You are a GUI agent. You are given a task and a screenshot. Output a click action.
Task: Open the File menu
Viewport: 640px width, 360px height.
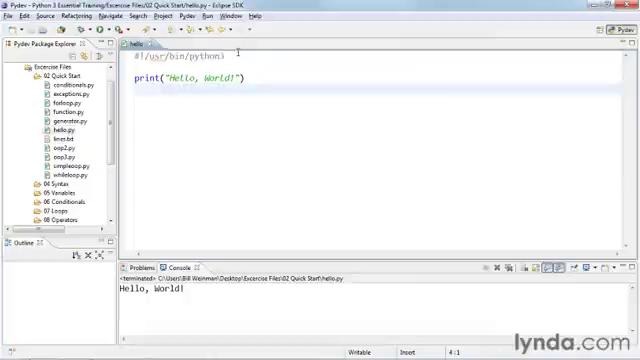click(x=8, y=16)
